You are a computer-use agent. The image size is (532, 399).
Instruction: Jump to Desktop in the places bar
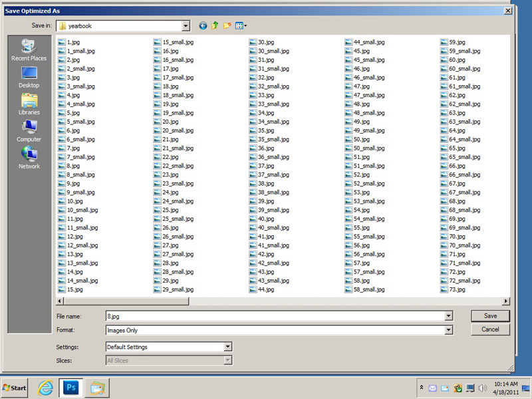point(29,77)
